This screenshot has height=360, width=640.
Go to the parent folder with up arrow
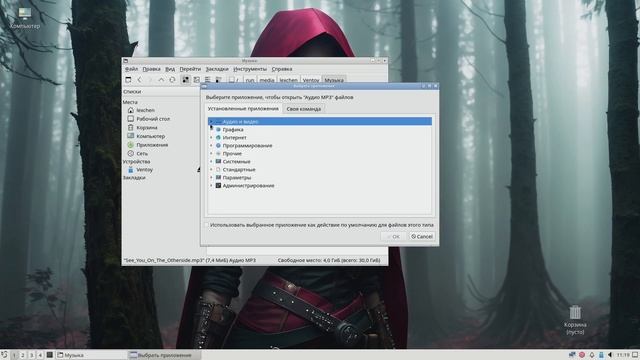tap(161, 80)
